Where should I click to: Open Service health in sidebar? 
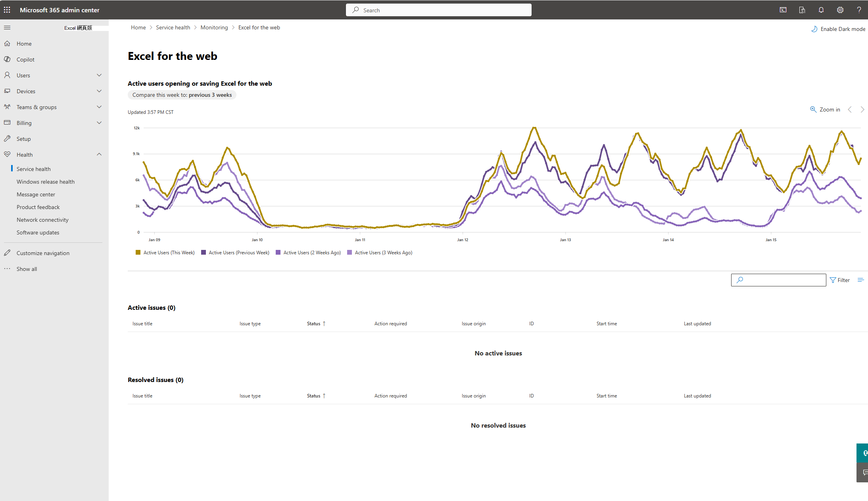[x=34, y=169]
